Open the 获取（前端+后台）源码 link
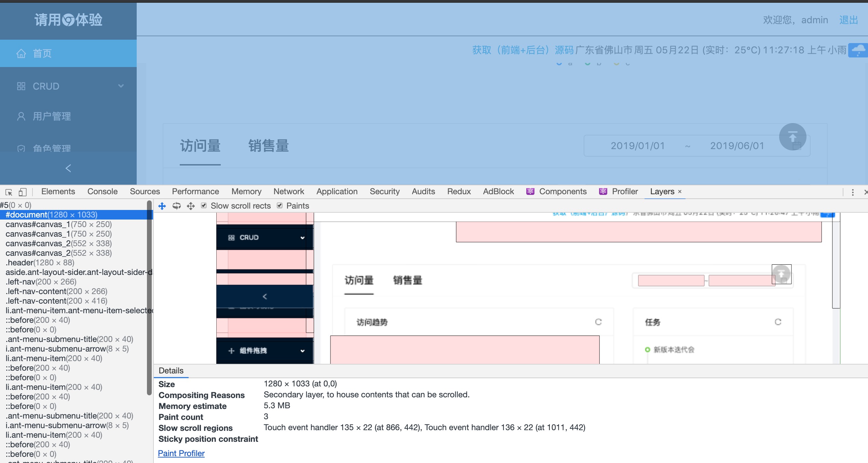This screenshot has height=463, width=868. click(523, 50)
